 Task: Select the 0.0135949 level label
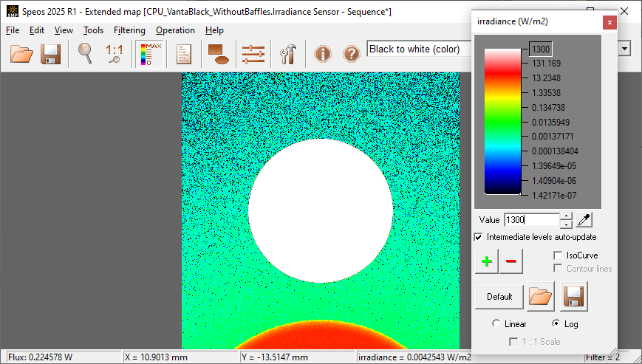click(550, 123)
